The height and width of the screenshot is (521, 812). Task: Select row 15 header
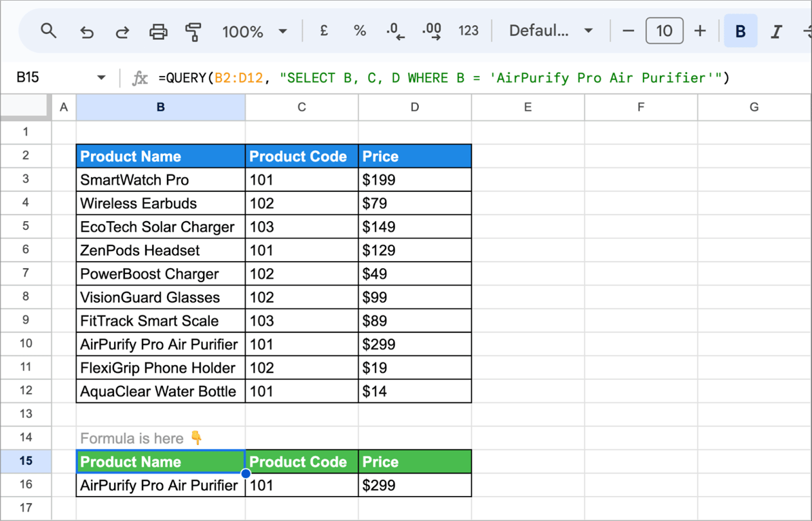coord(25,461)
